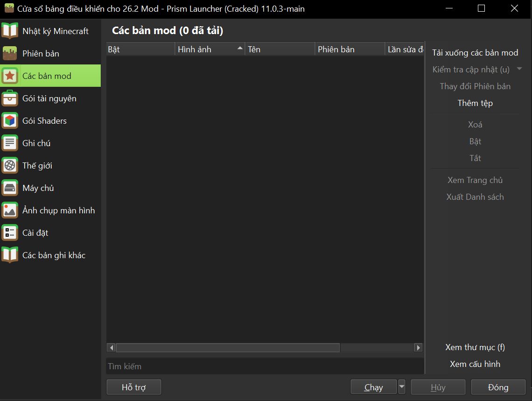Click the Xoá action
Screen dimensions: 532x401
[x=475, y=125]
